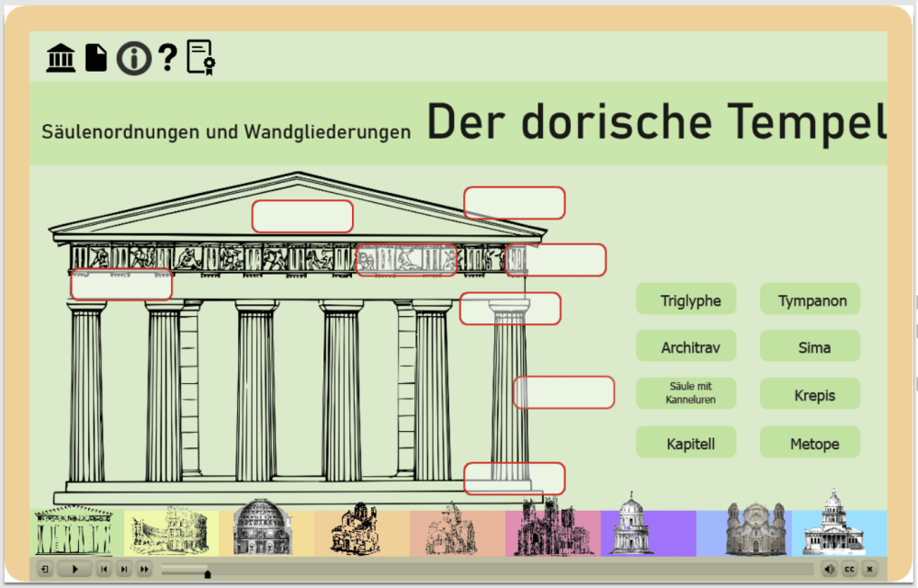This screenshot has height=588, width=918.
Task: Open the certificate icon with ribbon
Action: (200, 58)
